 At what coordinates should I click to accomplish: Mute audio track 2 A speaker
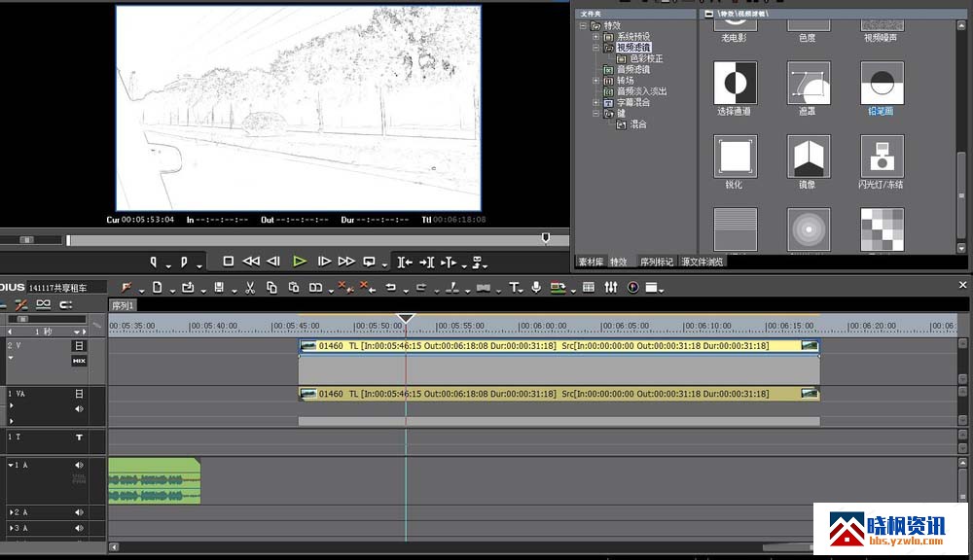pyautogui.click(x=79, y=512)
